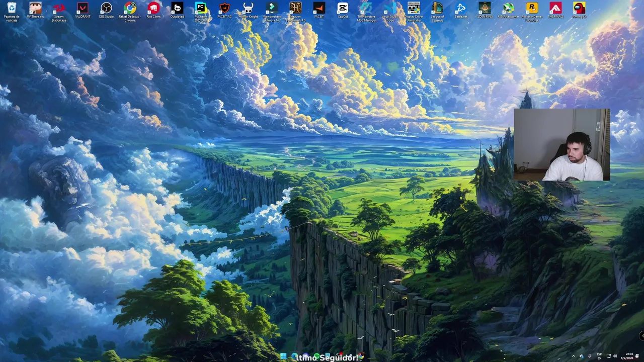Select the FACEIT AC desktop icon
Screen dimensions: 644x362
(224, 11)
